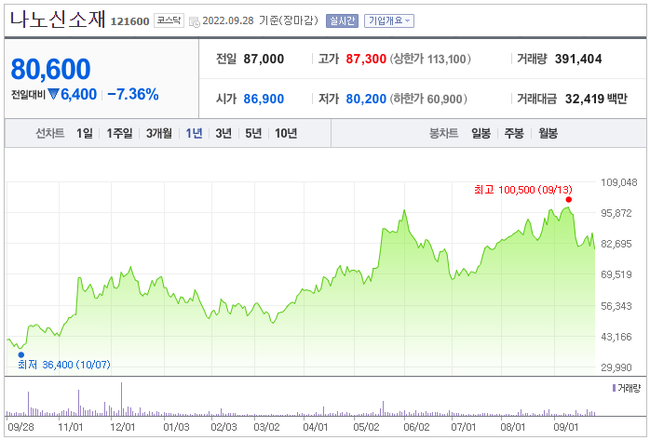The width and height of the screenshot is (650, 440).
Task: Click the clock icon beside 2022.09.28
Action: 194,22
